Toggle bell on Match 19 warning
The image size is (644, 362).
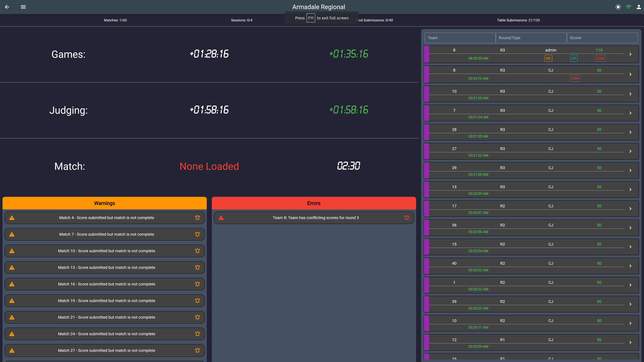point(197,301)
